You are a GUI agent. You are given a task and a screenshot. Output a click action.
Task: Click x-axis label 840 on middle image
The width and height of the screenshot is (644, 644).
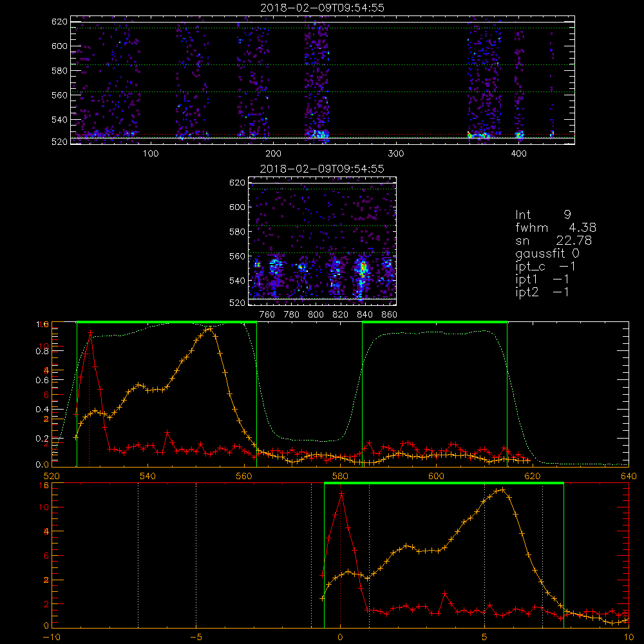pyautogui.click(x=365, y=315)
